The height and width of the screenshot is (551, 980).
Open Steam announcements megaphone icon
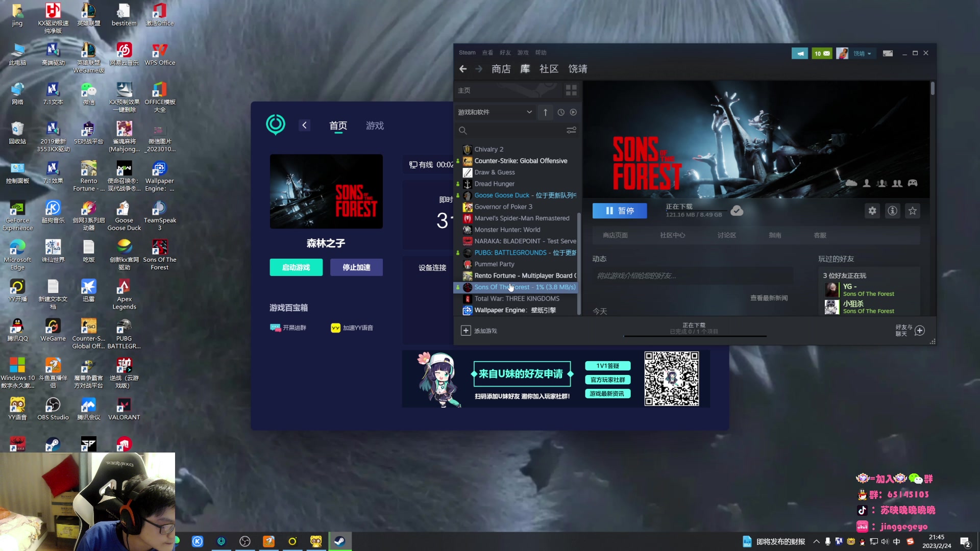click(800, 53)
